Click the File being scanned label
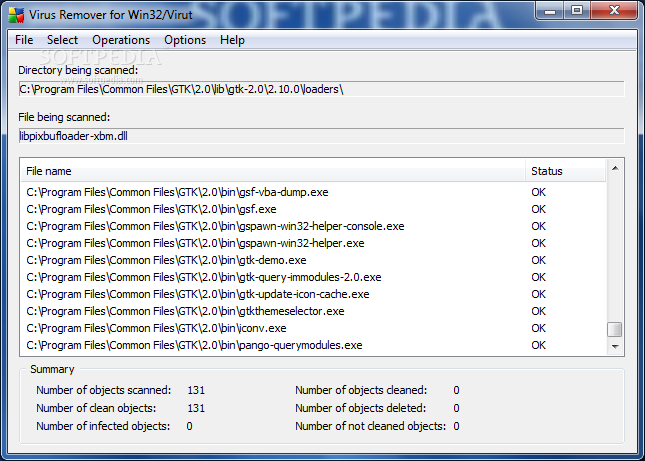The height and width of the screenshot is (461, 645). tap(64, 117)
